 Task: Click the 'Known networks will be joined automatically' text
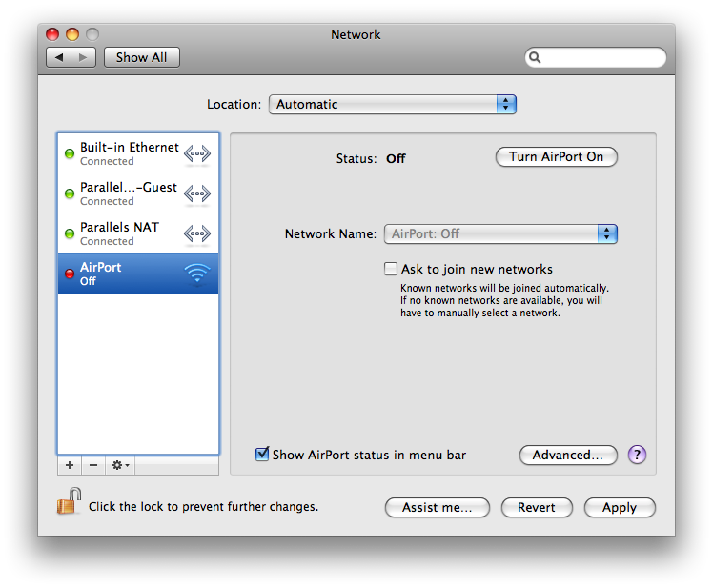point(504,288)
